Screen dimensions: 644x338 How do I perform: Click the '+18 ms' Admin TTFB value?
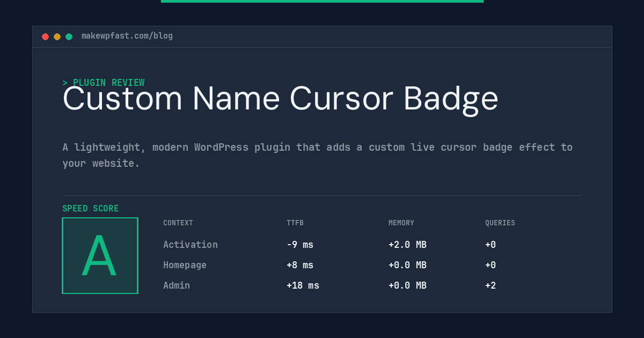tap(303, 285)
